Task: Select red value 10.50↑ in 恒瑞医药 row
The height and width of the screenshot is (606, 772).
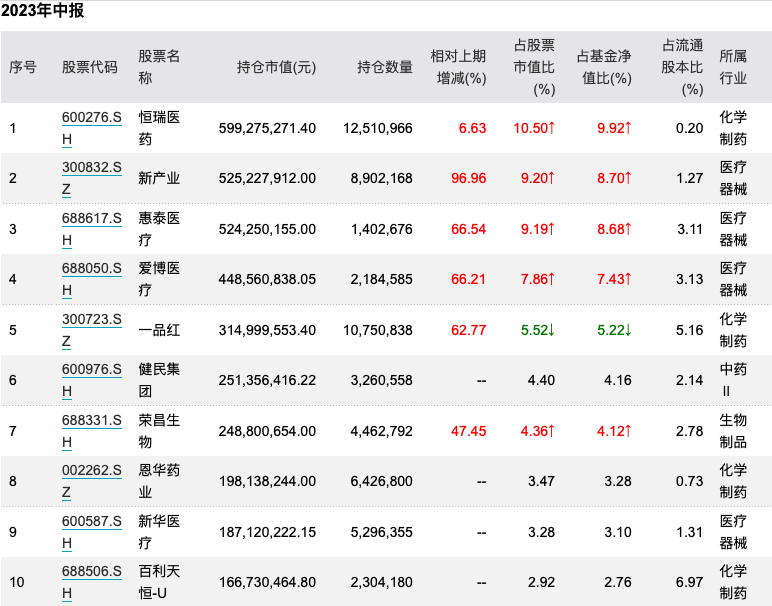Action: [x=534, y=128]
